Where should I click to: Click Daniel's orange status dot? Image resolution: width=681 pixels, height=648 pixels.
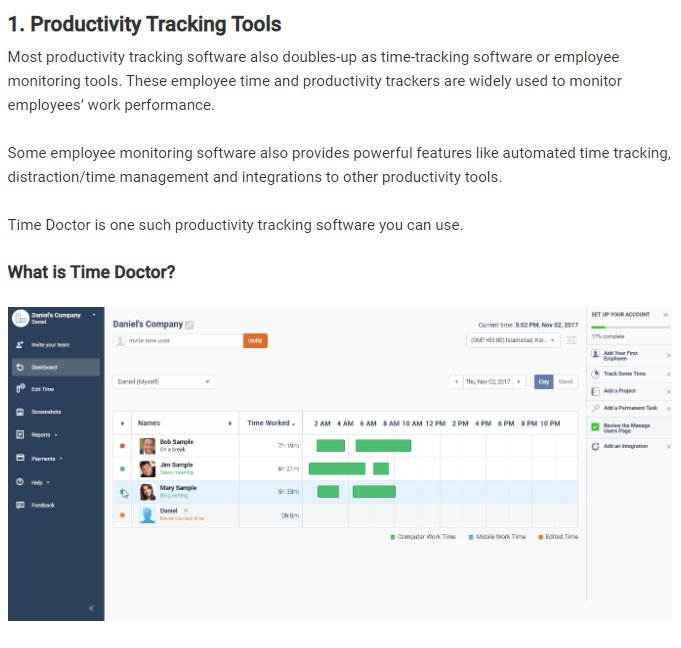coord(122,515)
